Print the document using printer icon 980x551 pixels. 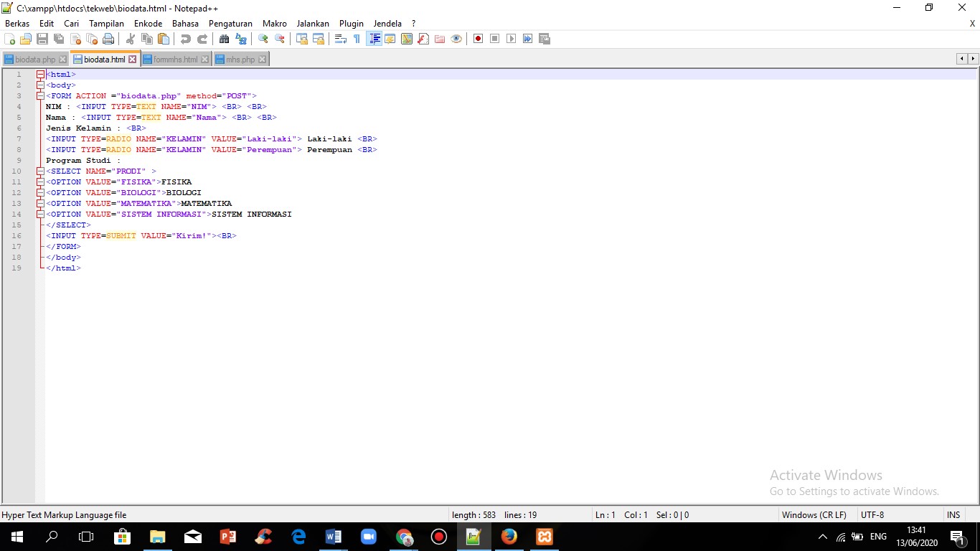click(108, 39)
